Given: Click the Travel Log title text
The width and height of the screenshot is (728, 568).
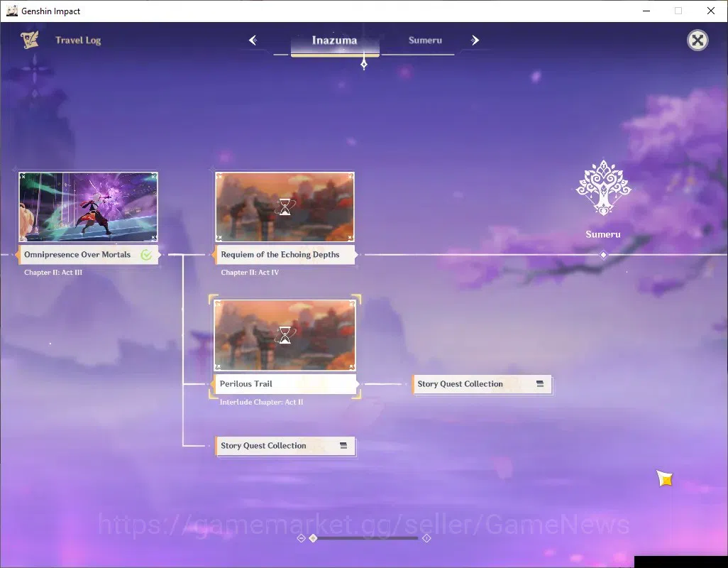Looking at the screenshot, I should pos(78,40).
